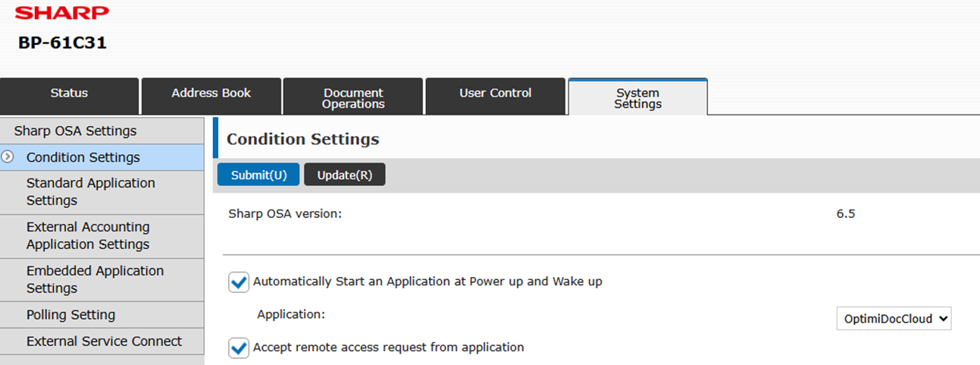The height and width of the screenshot is (365, 980).
Task: Switch to the Status tab
Action: click(x=69, y=93)
